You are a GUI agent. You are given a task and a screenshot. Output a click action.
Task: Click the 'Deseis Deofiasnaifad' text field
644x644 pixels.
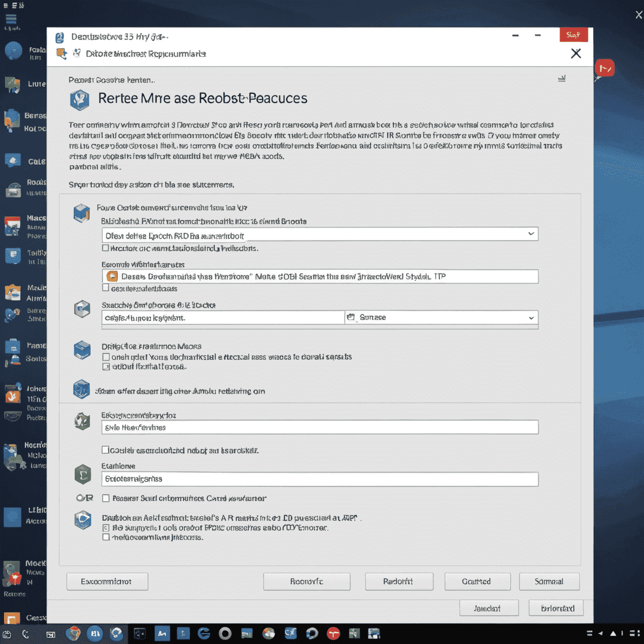tap(320, 276)
